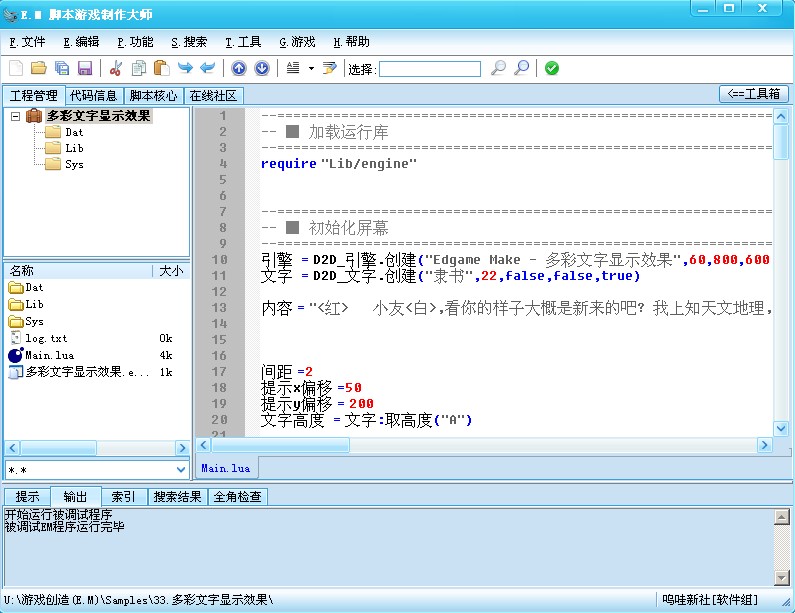Open the *.* file filter dropdown
The width and height of the screenshot is (795, 613).
click(x=180, y=470)
